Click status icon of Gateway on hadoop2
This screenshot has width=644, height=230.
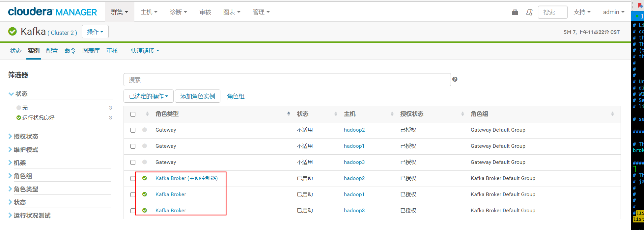click(x=145, y=130)
